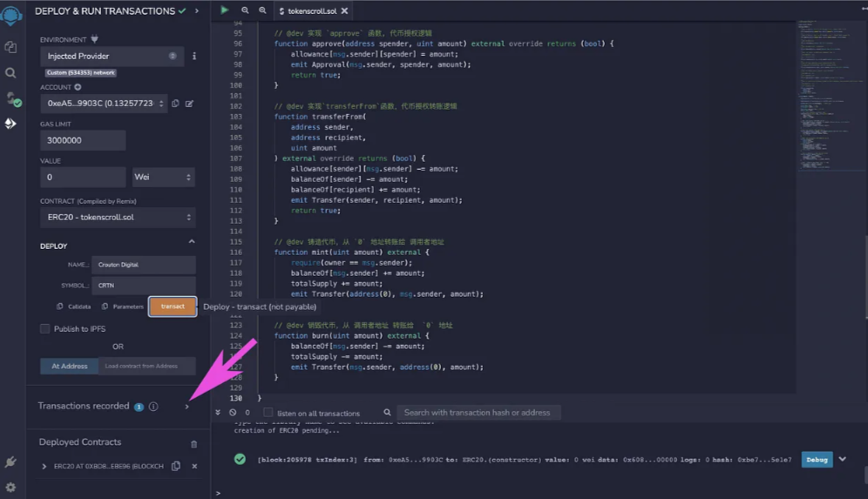868x499 pixels.
Task: Open the Environment provider dropdown
Action: (112, 56)
